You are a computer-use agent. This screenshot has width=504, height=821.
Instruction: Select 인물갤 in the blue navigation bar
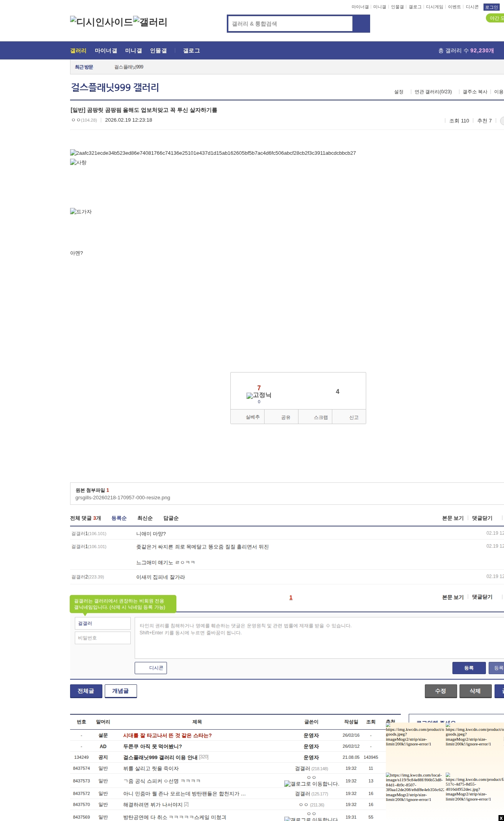pyautogui.click(x=158, y=51)
